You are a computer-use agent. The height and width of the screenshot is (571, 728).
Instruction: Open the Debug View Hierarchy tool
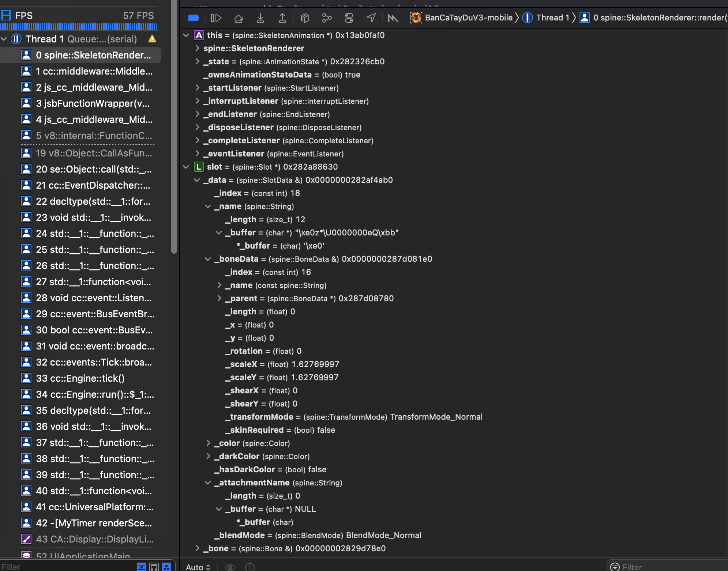[x=305, y=18]
